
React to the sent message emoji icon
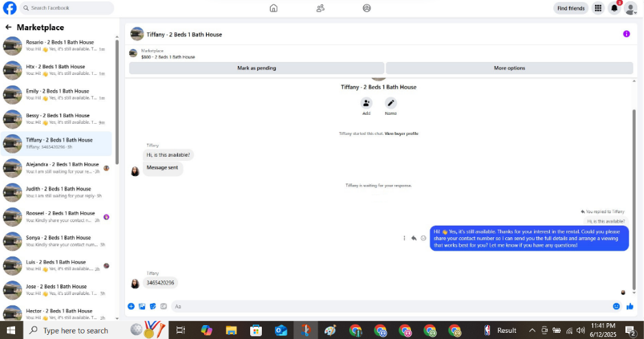423,239
